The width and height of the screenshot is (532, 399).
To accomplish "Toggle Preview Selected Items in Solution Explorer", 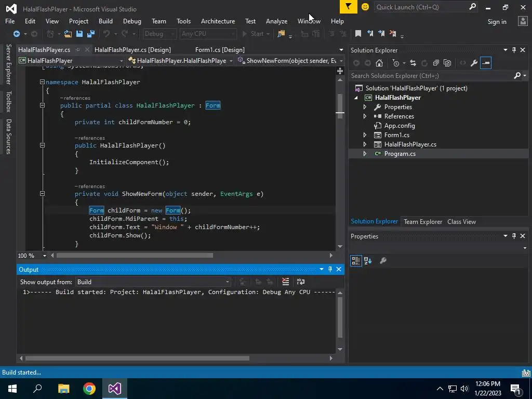I will tap(486, 63).
